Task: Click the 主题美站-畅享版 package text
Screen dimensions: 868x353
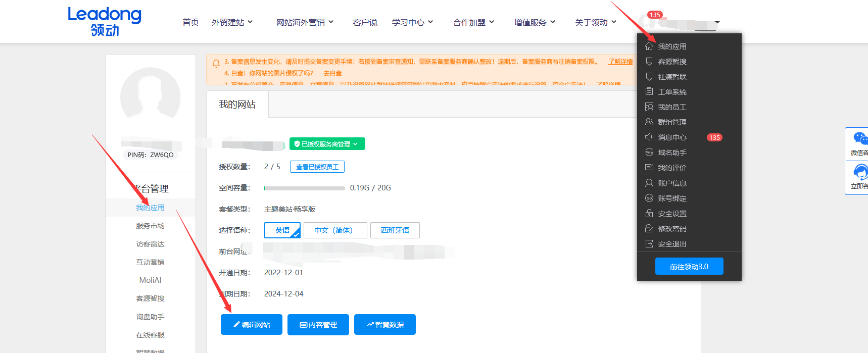Action: coord(290,209)
